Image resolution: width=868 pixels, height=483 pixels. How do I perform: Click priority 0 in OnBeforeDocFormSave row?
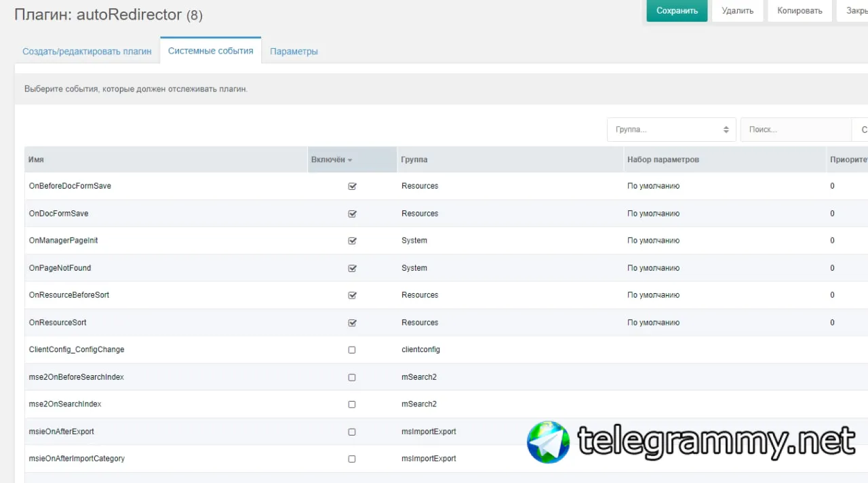click(x=832, y=186)
